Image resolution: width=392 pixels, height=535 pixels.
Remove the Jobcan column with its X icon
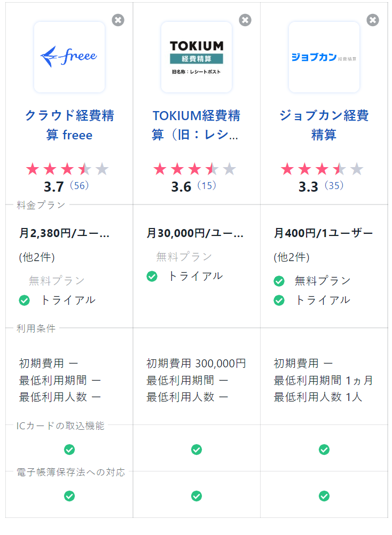[x=373, y=20]
